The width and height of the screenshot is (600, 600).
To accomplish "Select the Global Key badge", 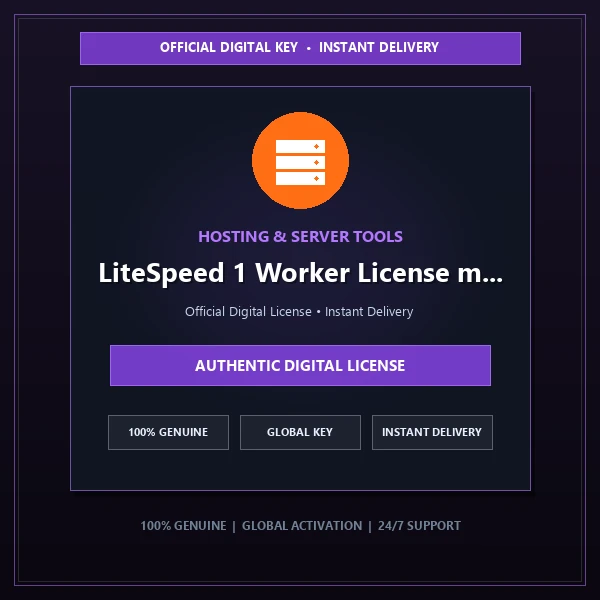I will 300,432.
